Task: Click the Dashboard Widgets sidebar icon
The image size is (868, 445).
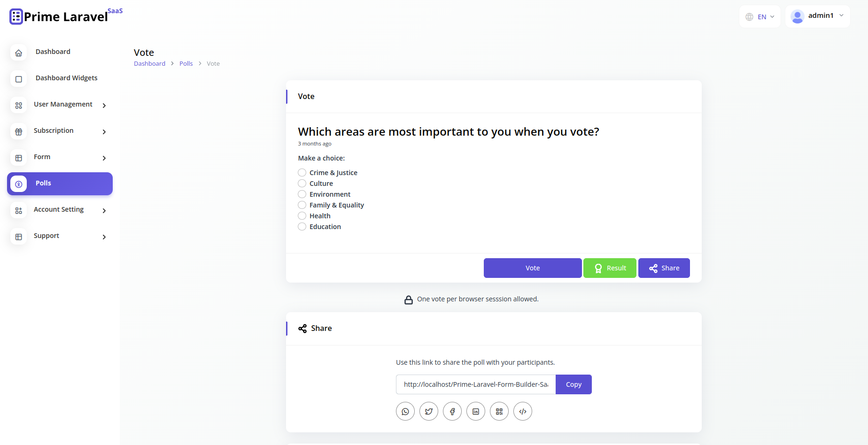Action: pyautogui.click(x=19, y=79)
